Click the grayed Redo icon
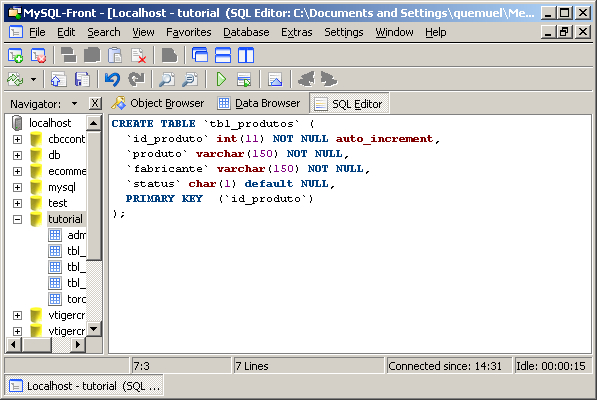 tap(136, 80)
